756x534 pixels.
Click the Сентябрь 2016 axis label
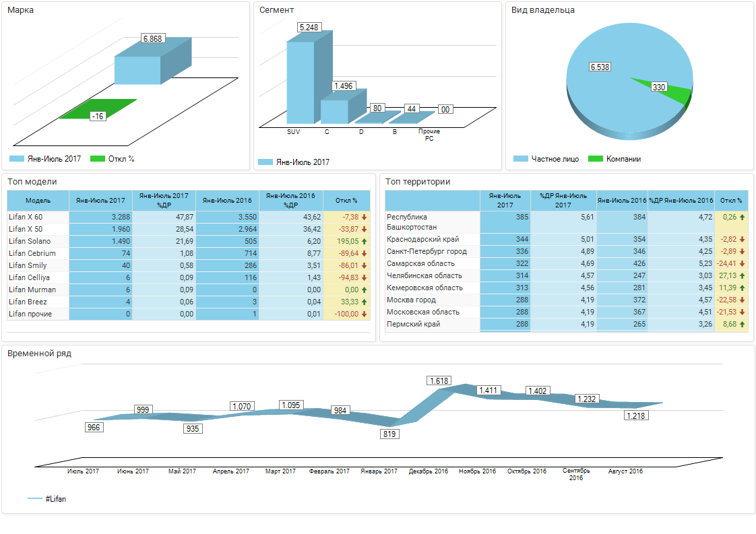click(576, 474)
